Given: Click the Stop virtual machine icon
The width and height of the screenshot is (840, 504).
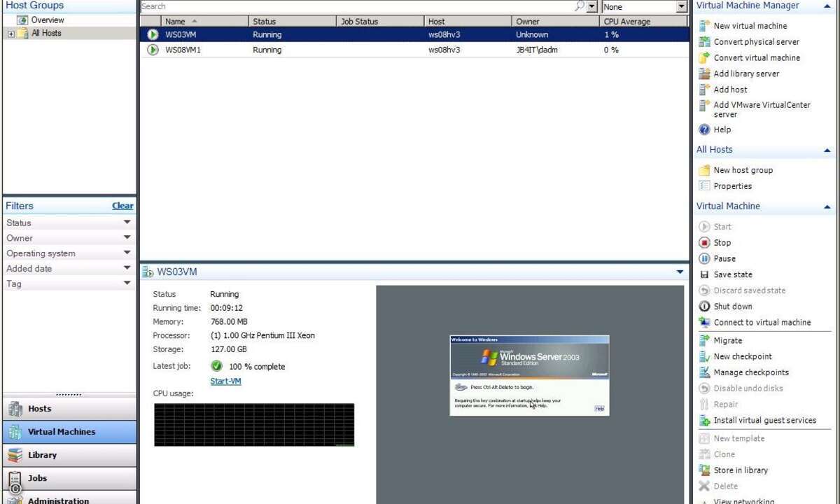Looking at the screenshot, I should pos(704,243).
